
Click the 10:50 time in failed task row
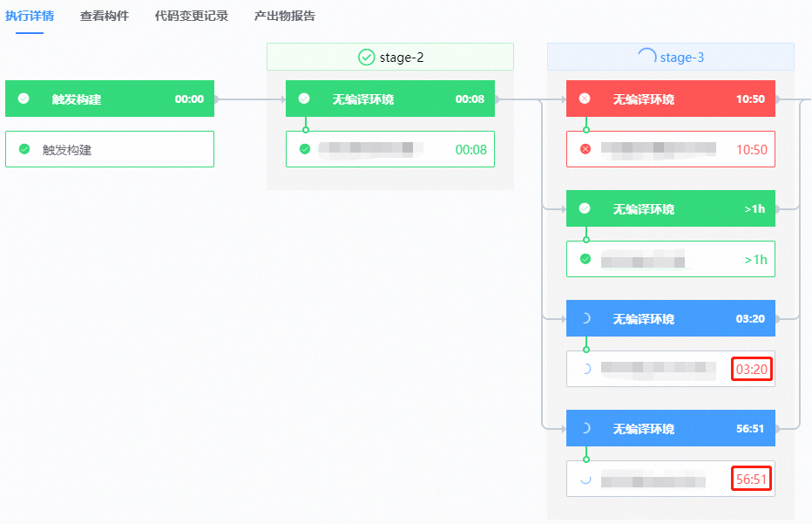point(752,150)
